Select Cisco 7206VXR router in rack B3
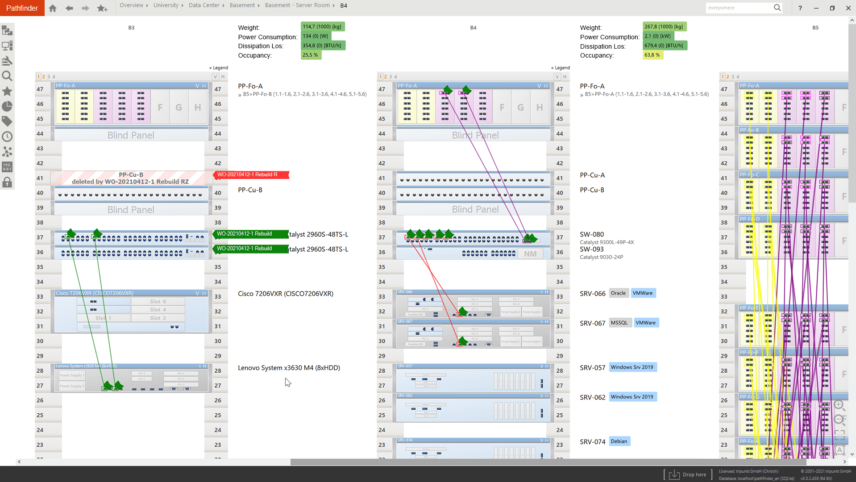The width and height of the screenshot is (856, 482). click(131, 311)
